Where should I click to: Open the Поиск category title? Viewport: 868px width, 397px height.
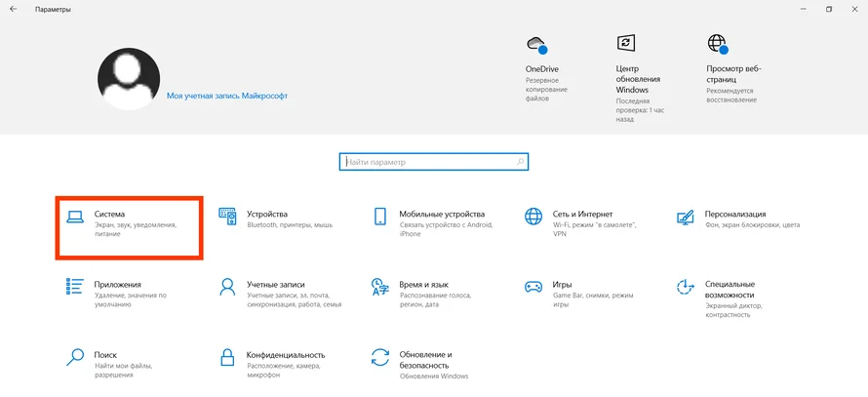coord(105,354)
